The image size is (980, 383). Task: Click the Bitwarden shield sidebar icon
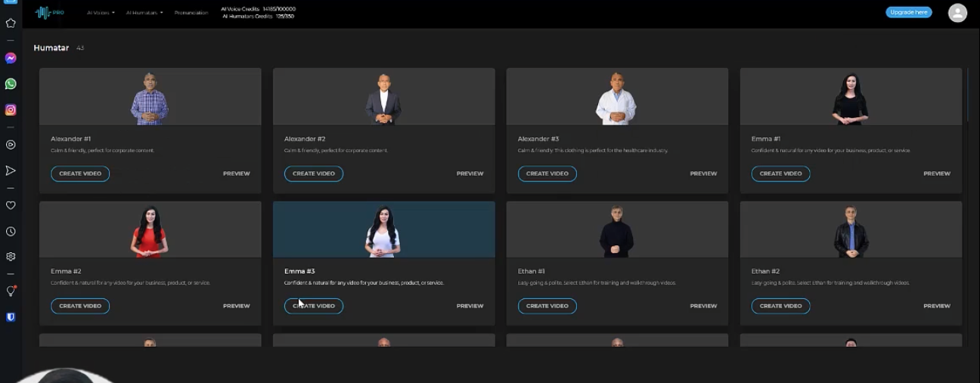click(x=11, y=317)
